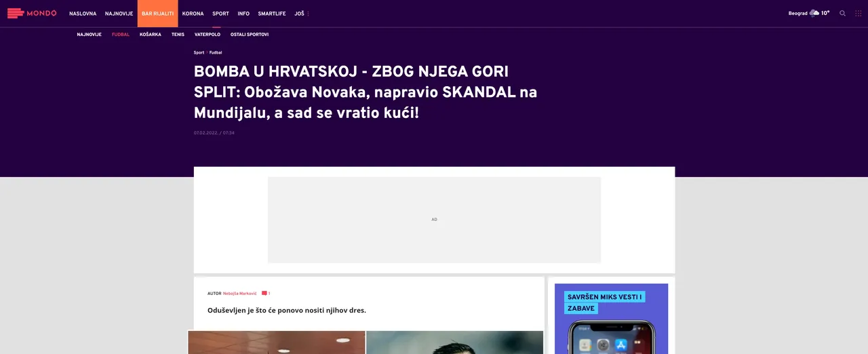
Task: Switch to the Tenis sports tab
Action: click(x=178, y=35)
